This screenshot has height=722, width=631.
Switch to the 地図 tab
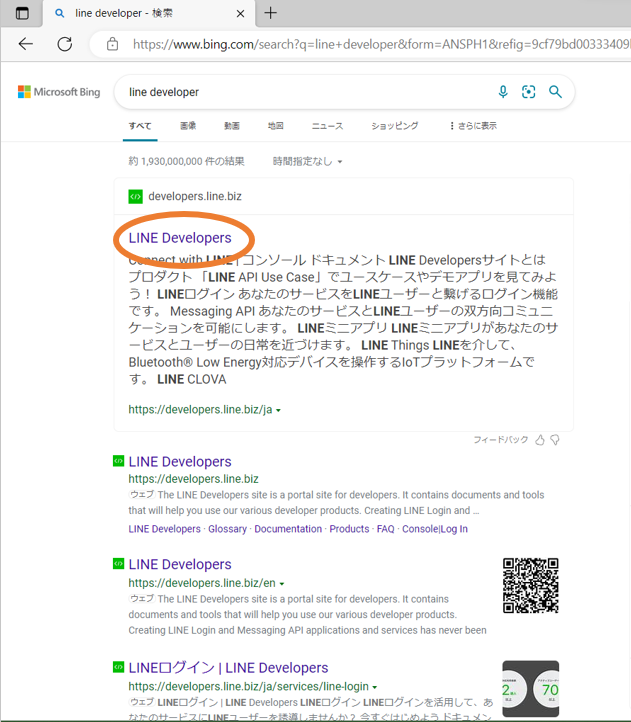275,126
